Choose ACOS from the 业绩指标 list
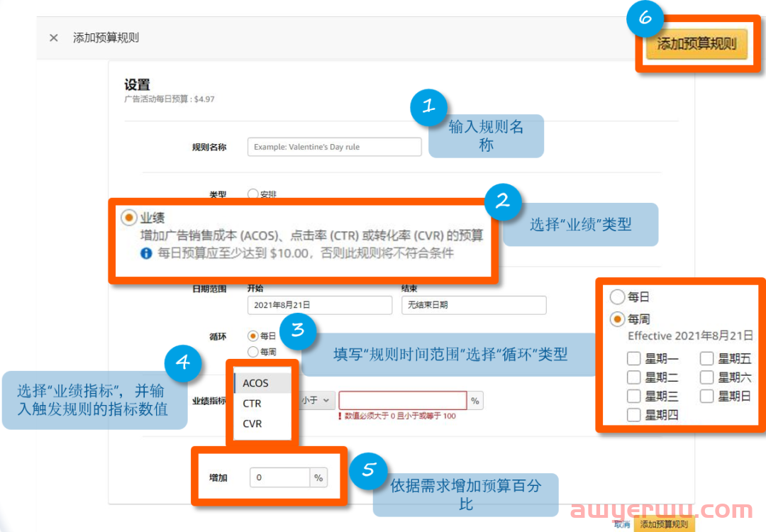 pyautogui.click(x=263, y=383)
